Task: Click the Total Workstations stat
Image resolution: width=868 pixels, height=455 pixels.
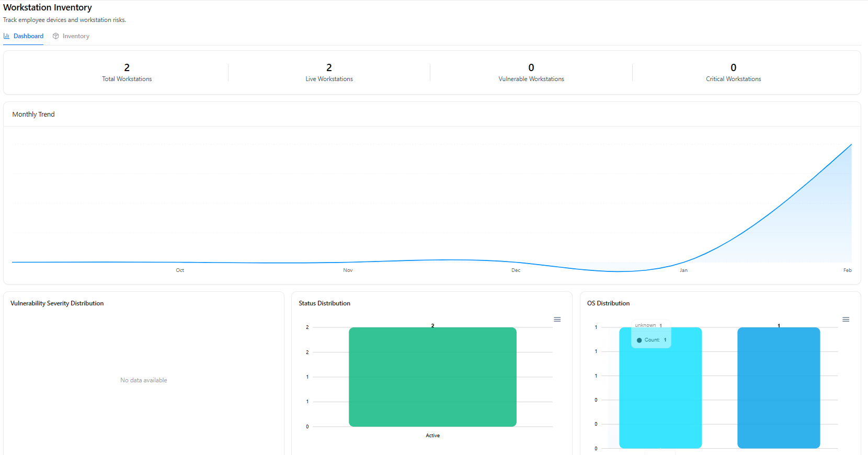Action: click(x=127, y=73)
